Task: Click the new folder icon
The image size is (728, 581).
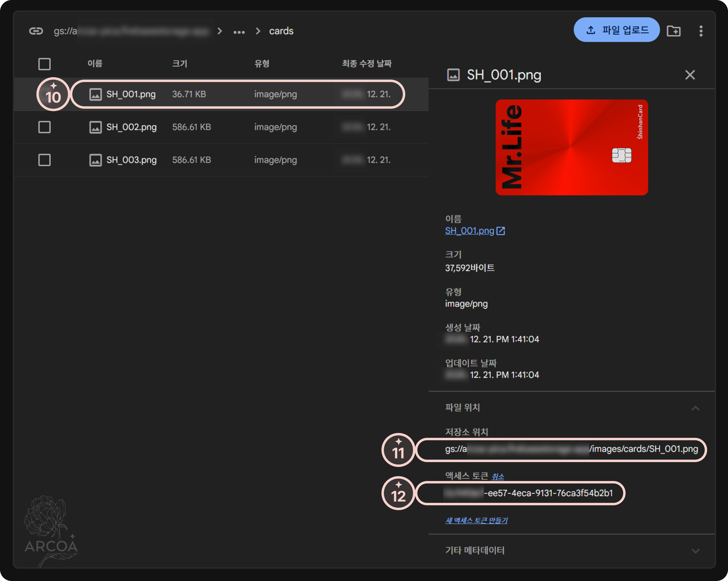Action: pyautogui.click(x=673, y=31)
